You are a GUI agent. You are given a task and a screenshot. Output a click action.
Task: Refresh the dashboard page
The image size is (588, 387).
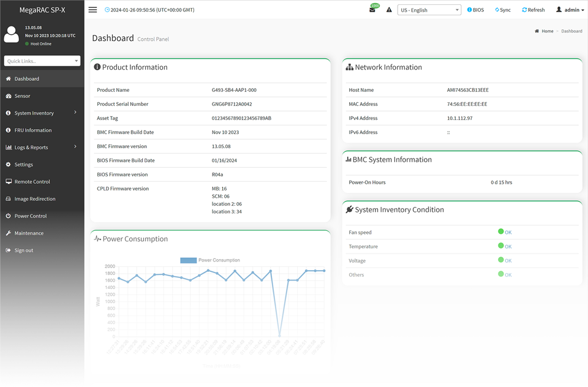point(533,10)
